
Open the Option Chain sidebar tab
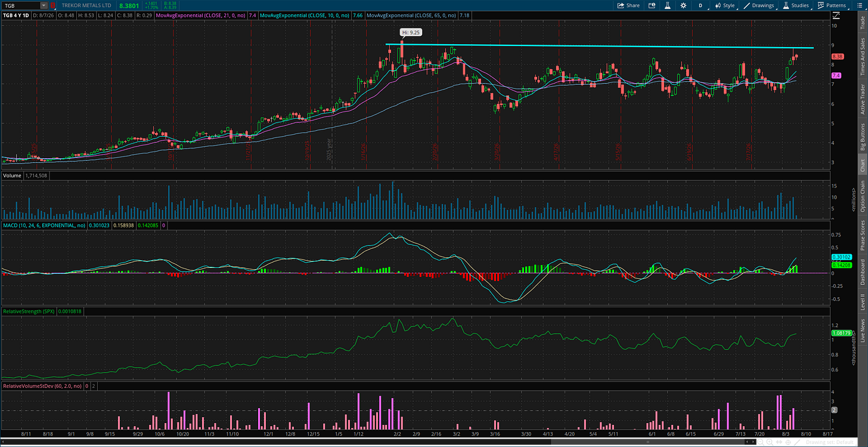[862, 195]
